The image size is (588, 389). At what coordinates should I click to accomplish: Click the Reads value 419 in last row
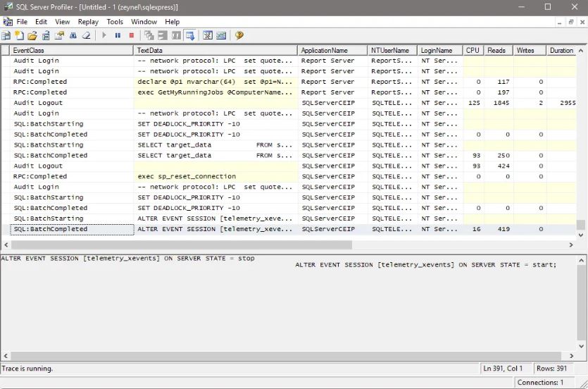point(503,229)
